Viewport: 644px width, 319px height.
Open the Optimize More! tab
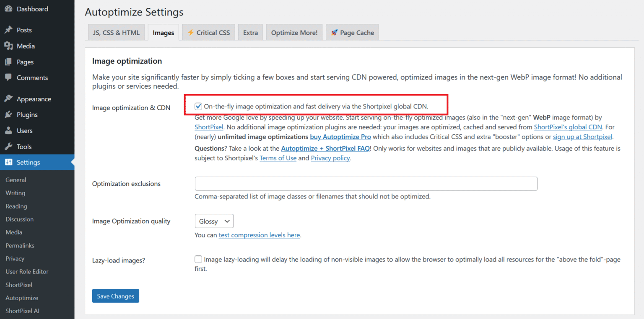click(x=294, y=32)
